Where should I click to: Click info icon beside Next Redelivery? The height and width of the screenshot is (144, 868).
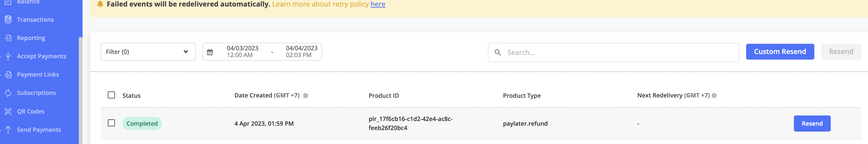coord(714,96)
